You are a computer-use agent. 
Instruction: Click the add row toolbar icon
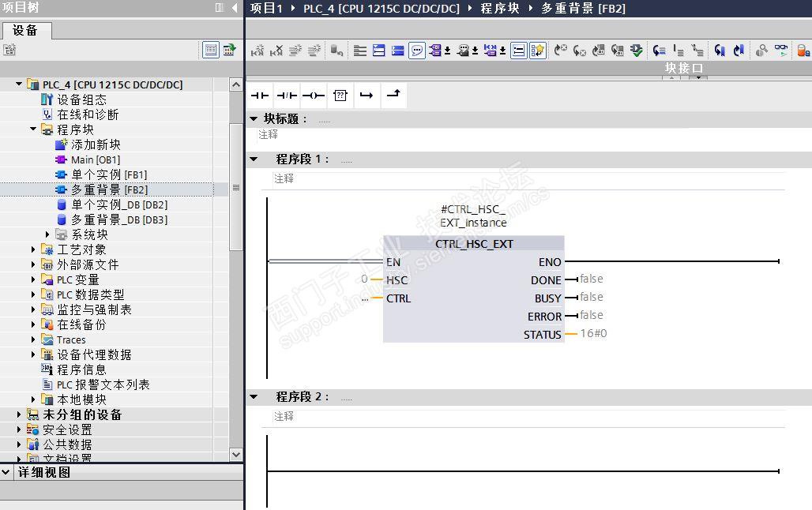click(x=314, y=51)
